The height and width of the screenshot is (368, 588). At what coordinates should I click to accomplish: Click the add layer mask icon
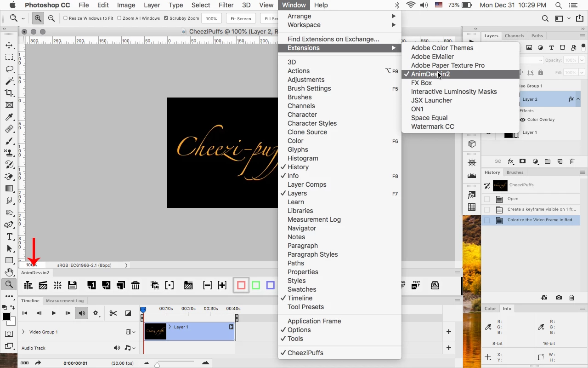523,161
